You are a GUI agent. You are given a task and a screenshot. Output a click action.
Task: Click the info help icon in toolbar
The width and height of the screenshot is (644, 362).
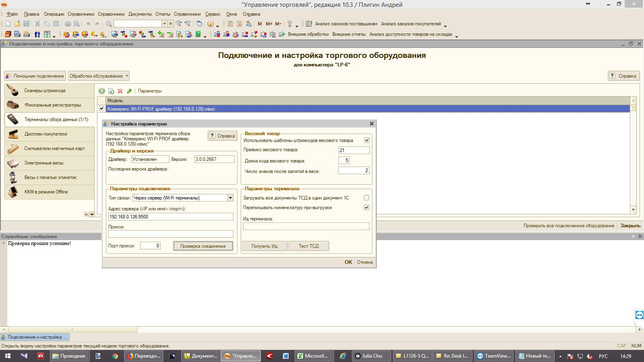210,24
